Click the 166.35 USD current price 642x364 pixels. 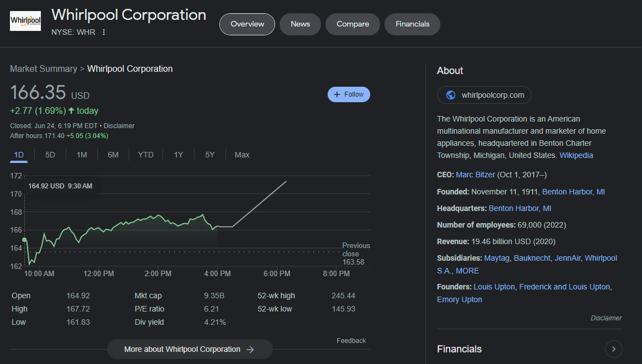50,93
